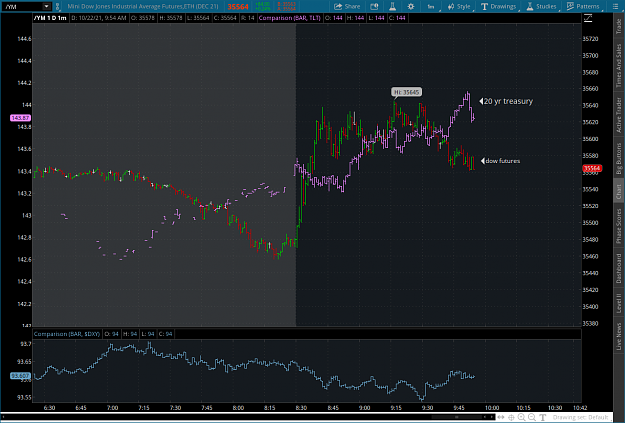Open the Drawing set: Default selector

tap(580, 417)
